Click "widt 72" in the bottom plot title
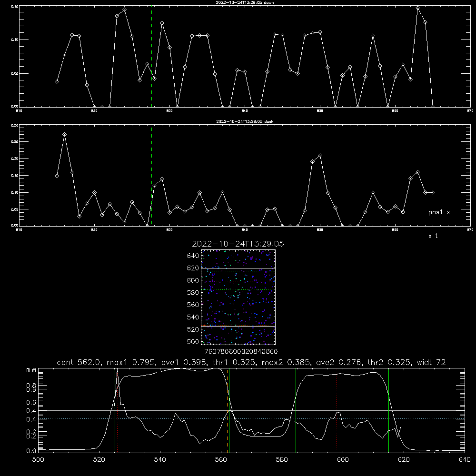The width and height of the screenshot is (476, 476). (431, 362)
